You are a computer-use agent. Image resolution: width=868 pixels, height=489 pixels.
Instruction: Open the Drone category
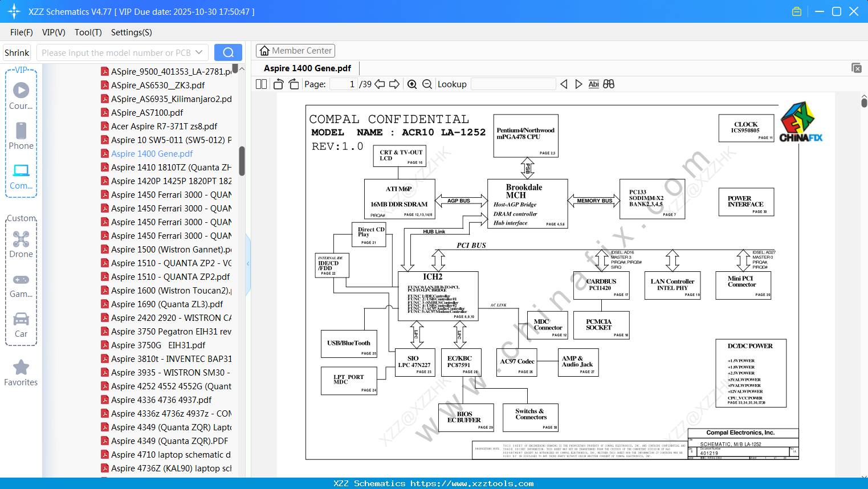21,244
